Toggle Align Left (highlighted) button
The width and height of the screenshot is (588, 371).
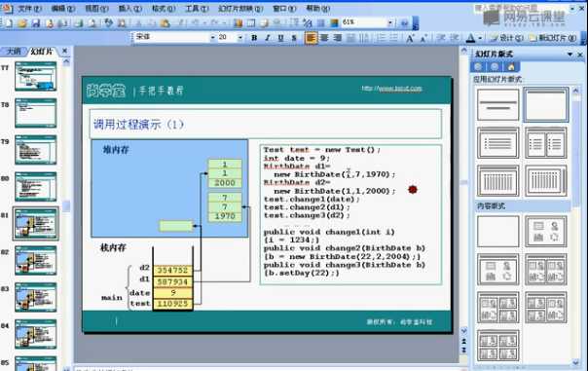311,38
